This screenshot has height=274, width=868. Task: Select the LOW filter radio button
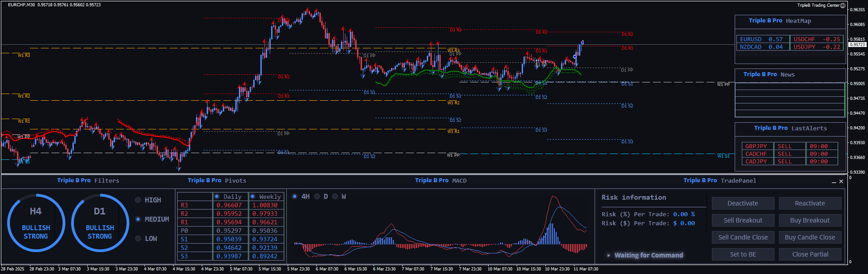[138, 239]
